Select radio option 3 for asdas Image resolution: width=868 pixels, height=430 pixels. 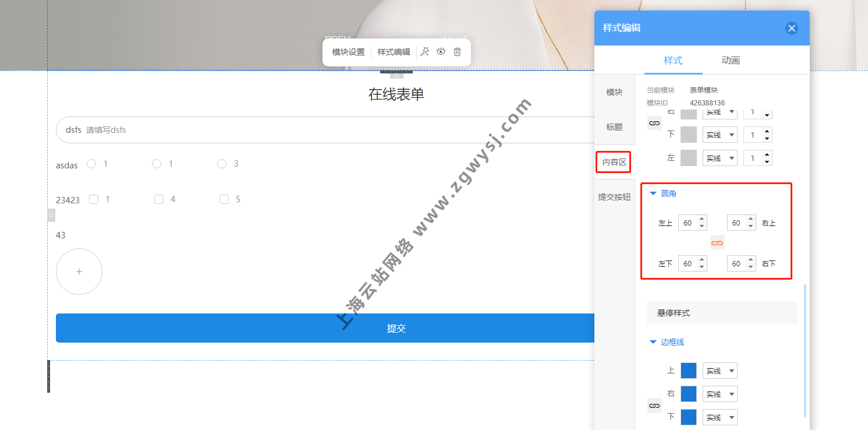[x=222, y=164]
